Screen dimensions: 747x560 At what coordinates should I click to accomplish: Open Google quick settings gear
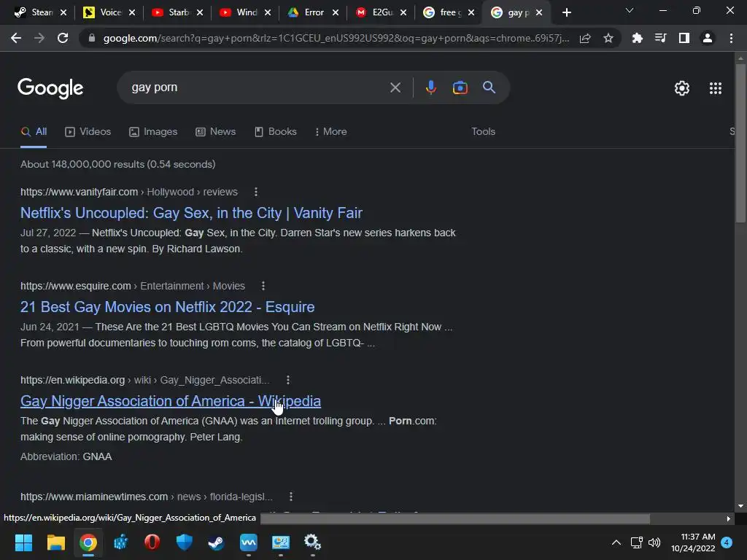click(682, 88)
